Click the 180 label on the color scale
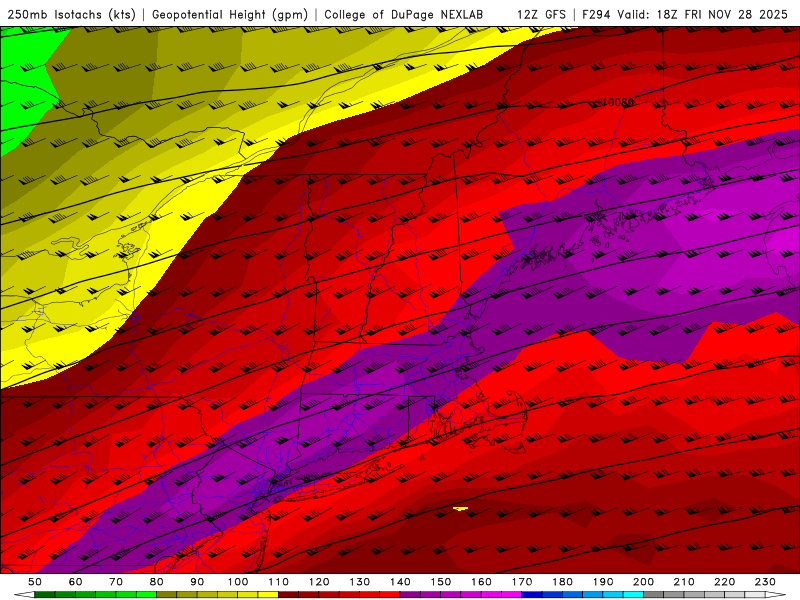This screenshot has height=600, width=800. click(x=562, y=582)
